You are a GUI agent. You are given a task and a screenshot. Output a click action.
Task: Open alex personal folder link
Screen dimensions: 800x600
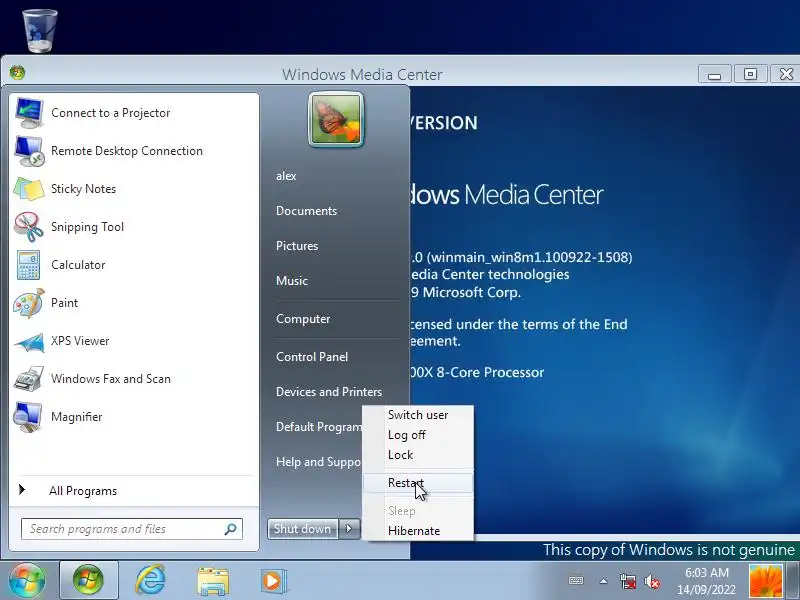[x=286, y=176]
